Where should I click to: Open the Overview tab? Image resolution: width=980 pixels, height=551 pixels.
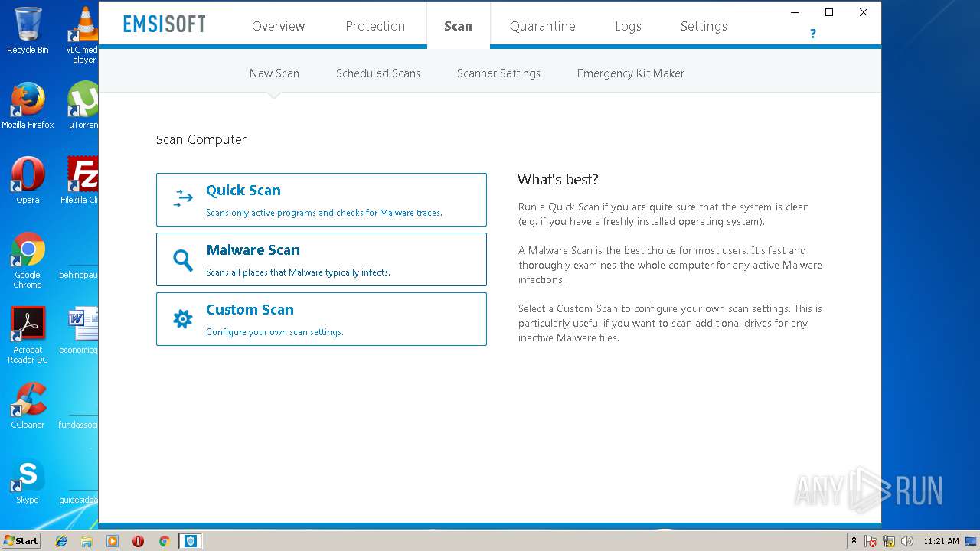pyautogui.click(x=279, y=26)
